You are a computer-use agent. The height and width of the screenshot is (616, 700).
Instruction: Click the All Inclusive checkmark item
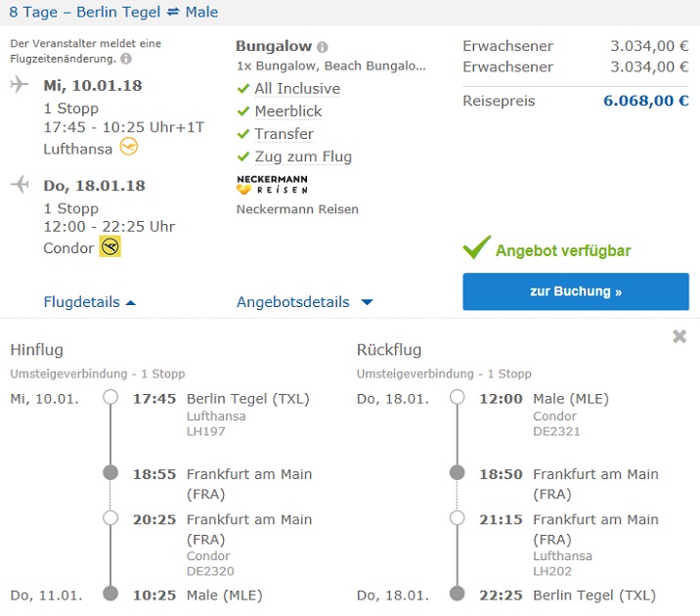click(243, 89)
